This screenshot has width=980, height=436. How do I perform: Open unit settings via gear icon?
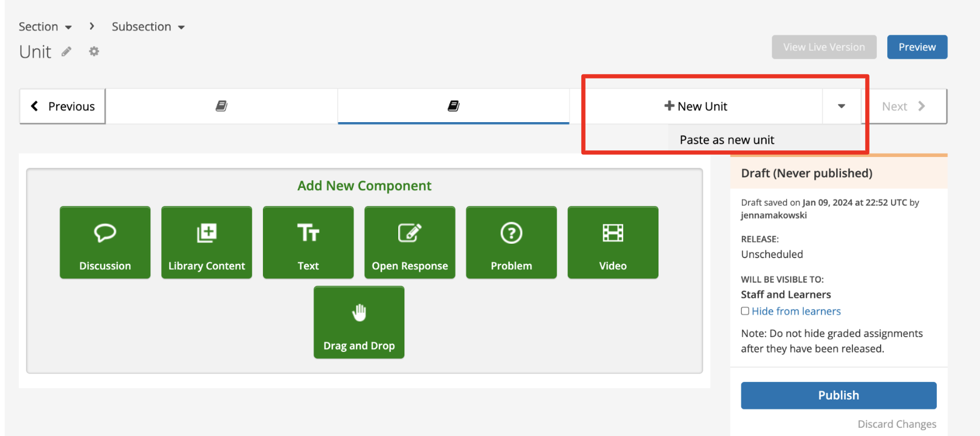(94, 51)
